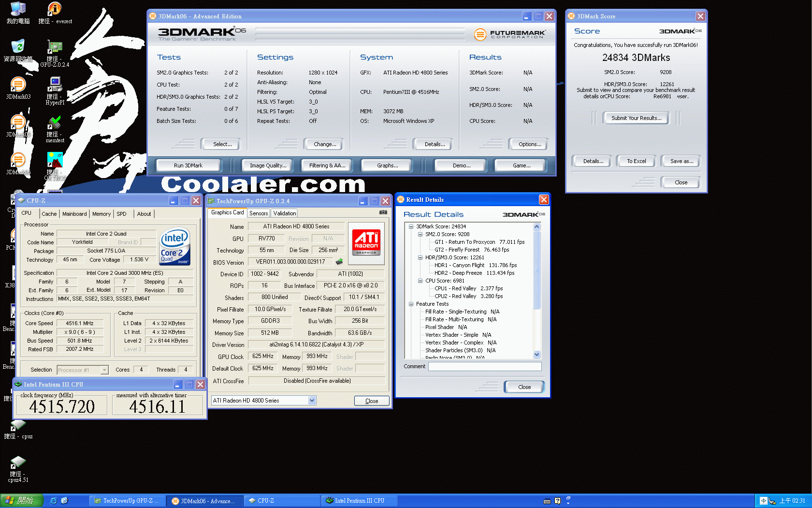Open the My Computer desktop icon
Screen dimensions: 812x508
point(18,13)
